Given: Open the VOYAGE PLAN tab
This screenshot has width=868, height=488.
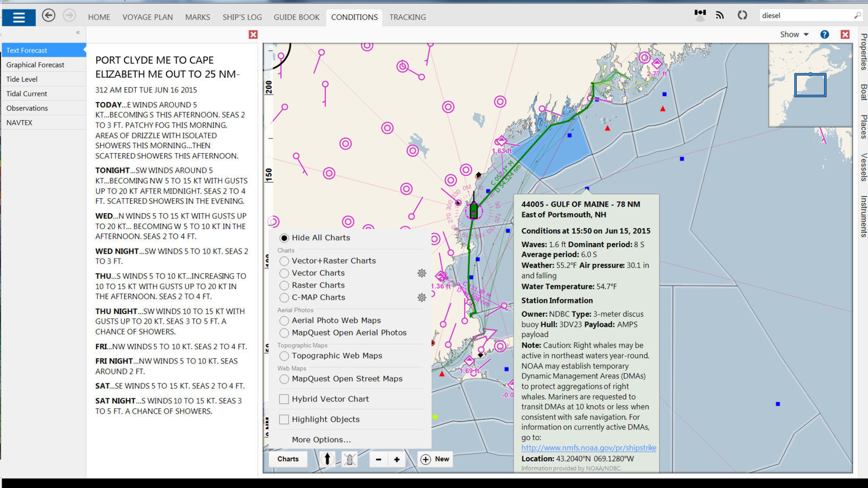Looking at the screenshot, I should (147, 17).
